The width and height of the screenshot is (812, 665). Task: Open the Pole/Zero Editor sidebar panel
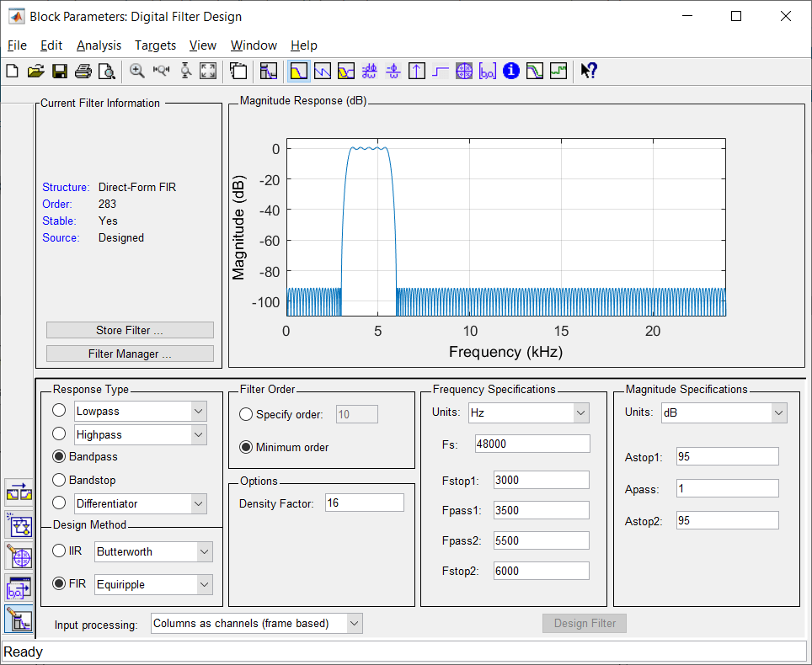pyautogui.click(x=19, y=557)
